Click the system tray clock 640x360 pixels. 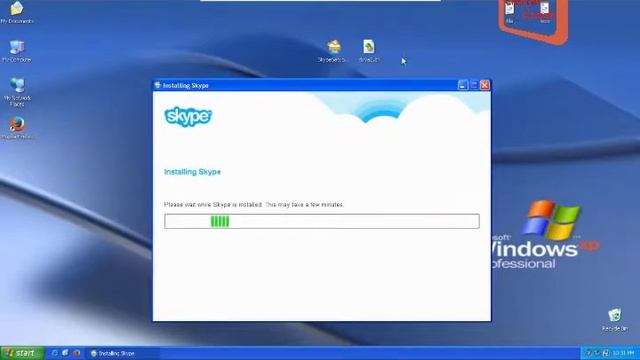[x=623, y=353]
